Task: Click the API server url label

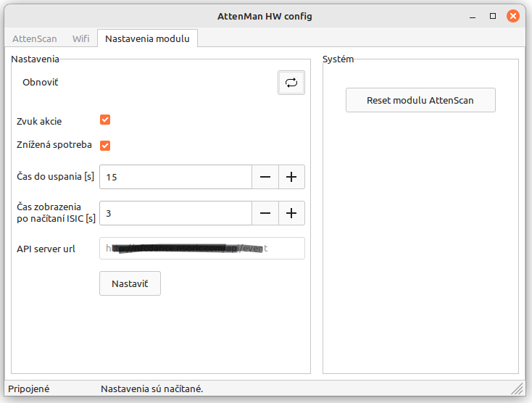Action: 46,249
